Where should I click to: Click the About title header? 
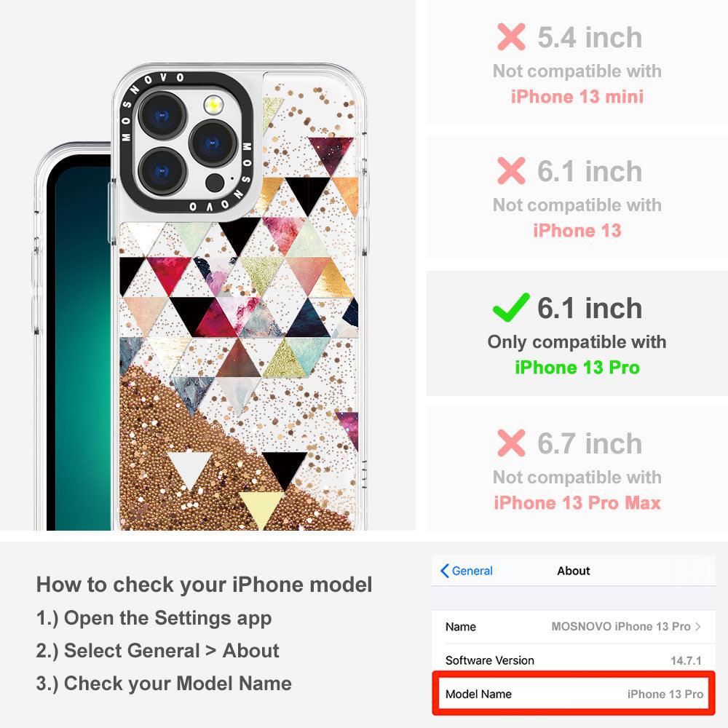click(574, 571)
